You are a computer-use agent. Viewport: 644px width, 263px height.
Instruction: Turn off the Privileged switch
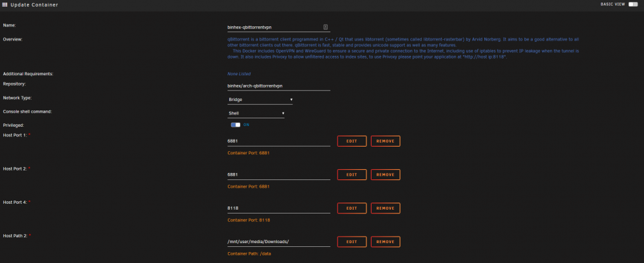[235, 125]
